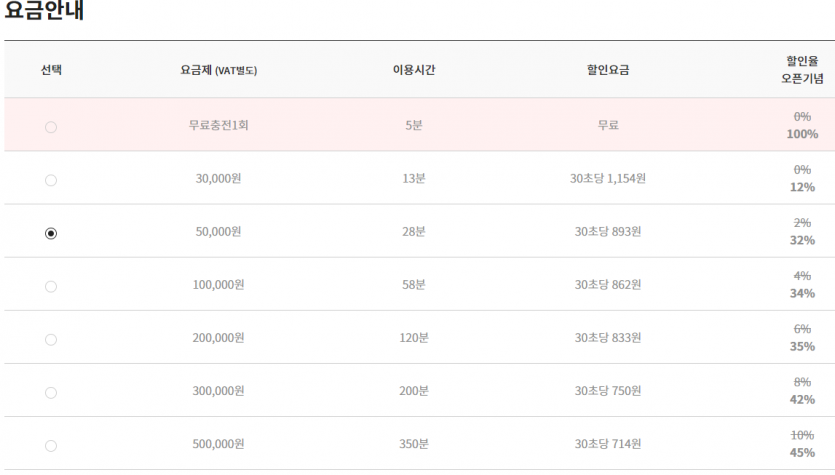Click the 선택 column header
Screen dimensions: 835x475
[51, 70]
